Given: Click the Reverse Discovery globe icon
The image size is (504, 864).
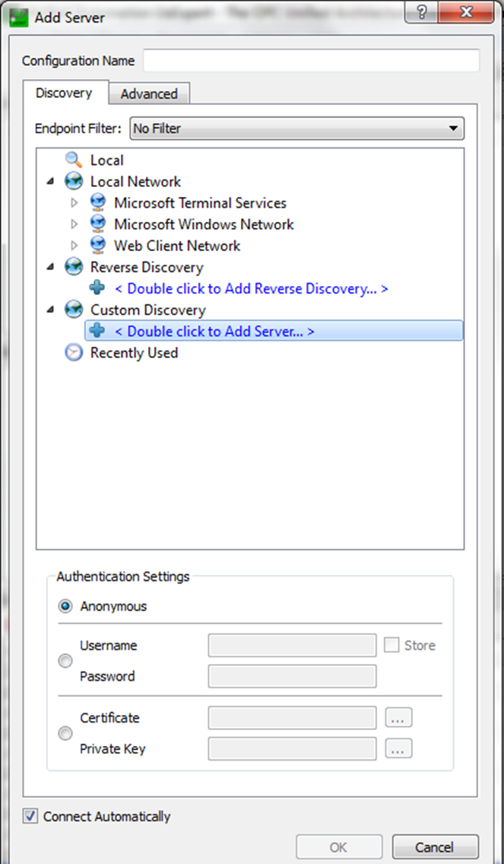Looking at the screenshot, I should tap(74, 268).
